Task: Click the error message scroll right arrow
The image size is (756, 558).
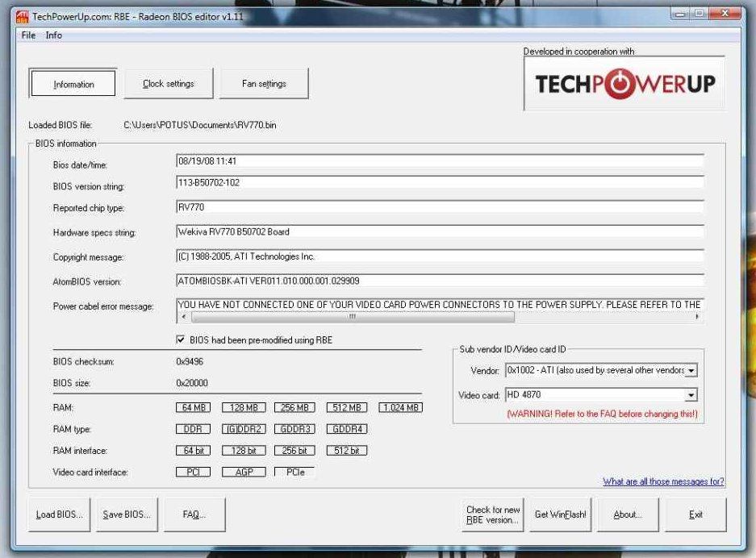Action: pos(696,317)
